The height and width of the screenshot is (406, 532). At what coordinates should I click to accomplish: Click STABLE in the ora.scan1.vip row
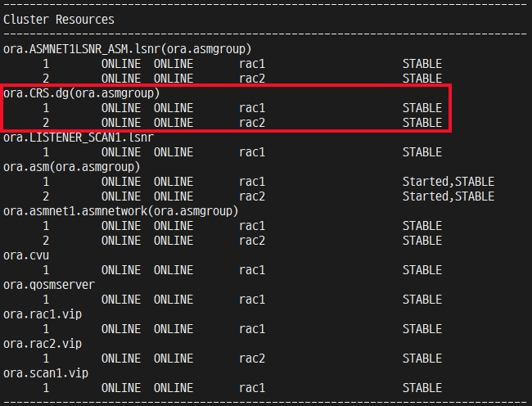pyautogui.click(x=422, y=388)
